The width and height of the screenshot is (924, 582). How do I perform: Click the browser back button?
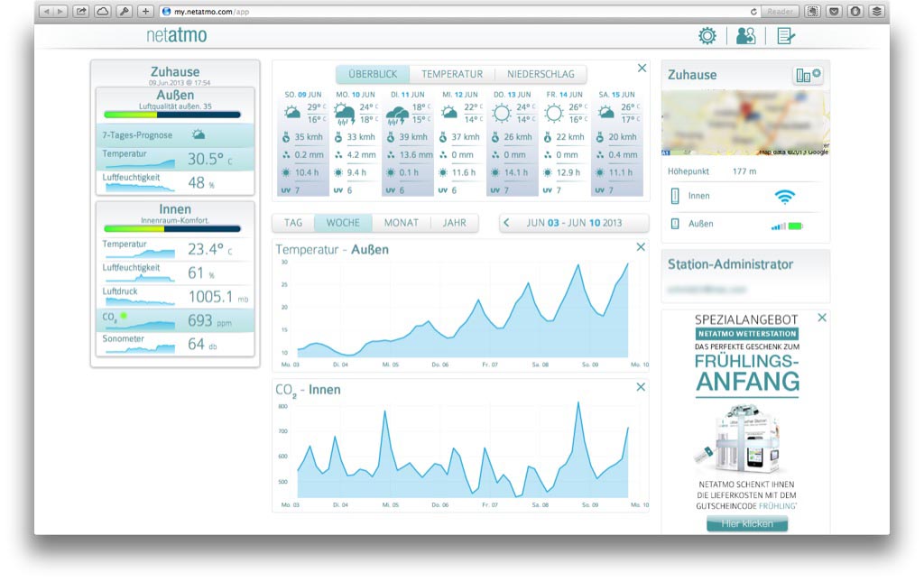click(47, 11)
